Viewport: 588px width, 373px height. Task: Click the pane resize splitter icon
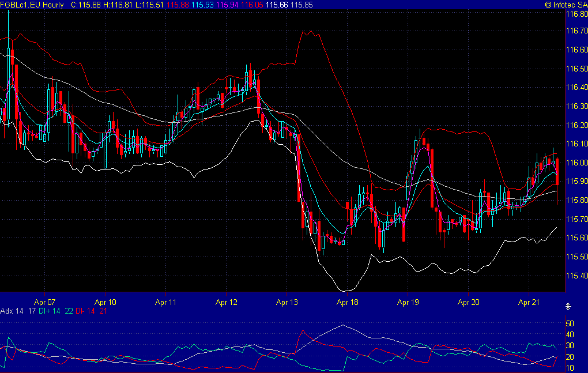pos(568,306)
